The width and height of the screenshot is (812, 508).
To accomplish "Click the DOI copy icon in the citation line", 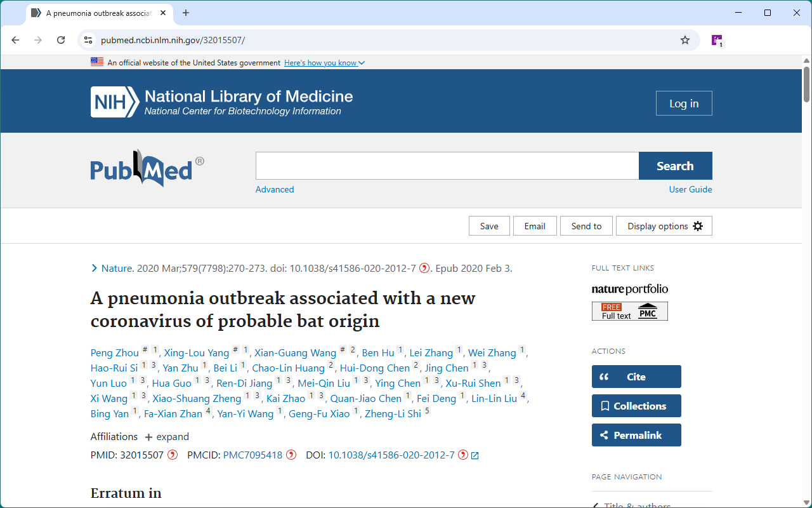I will click(x=424, y=268).
